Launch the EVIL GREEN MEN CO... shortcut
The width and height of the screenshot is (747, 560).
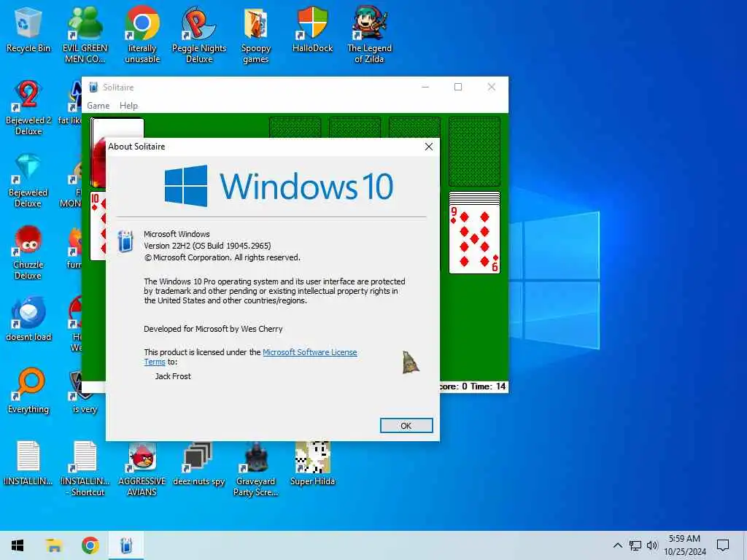(x=85, y=34)
